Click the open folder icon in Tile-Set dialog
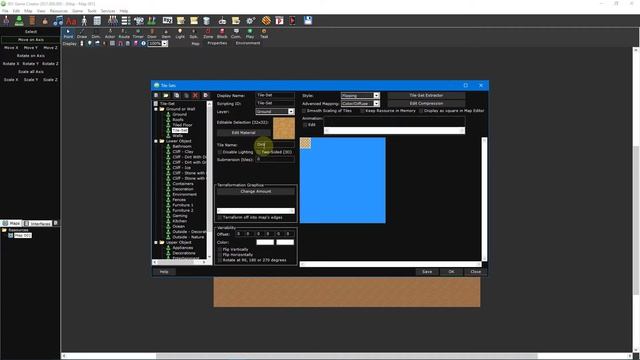The width and height of the screenshot is (640, 360). coord(166,95)
